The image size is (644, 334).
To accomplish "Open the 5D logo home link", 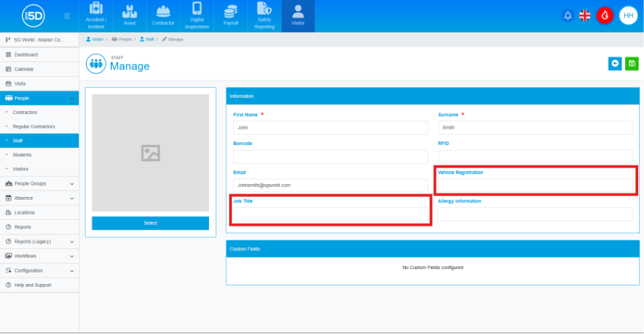I will point(34,16).
